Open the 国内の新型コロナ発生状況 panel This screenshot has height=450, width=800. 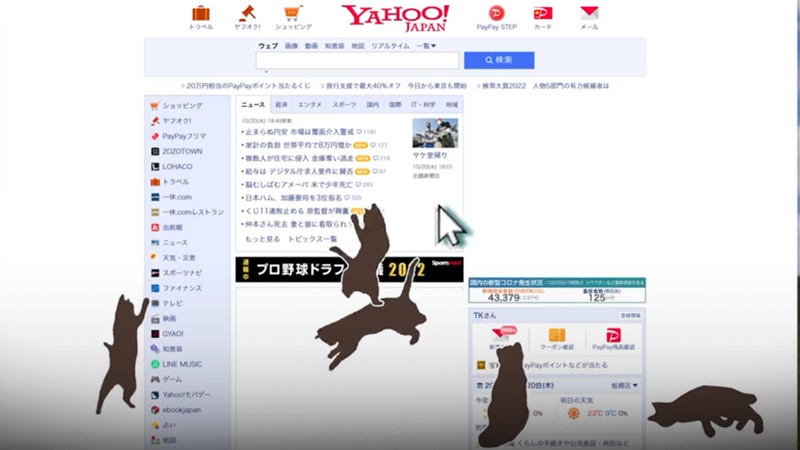557,290
